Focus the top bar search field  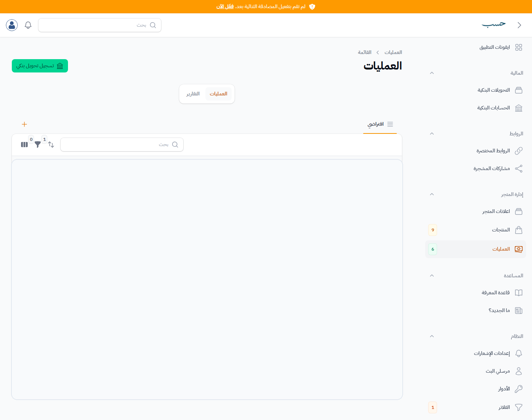[x=100, y=25]
